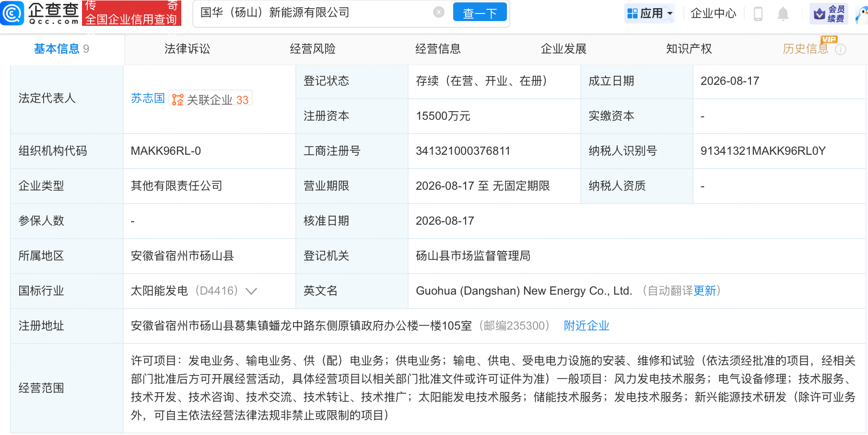The width and height of the screenshot is (868, 435).
Task: Switch to the 经营风险 tab
Action: click(x=313, y=49)
